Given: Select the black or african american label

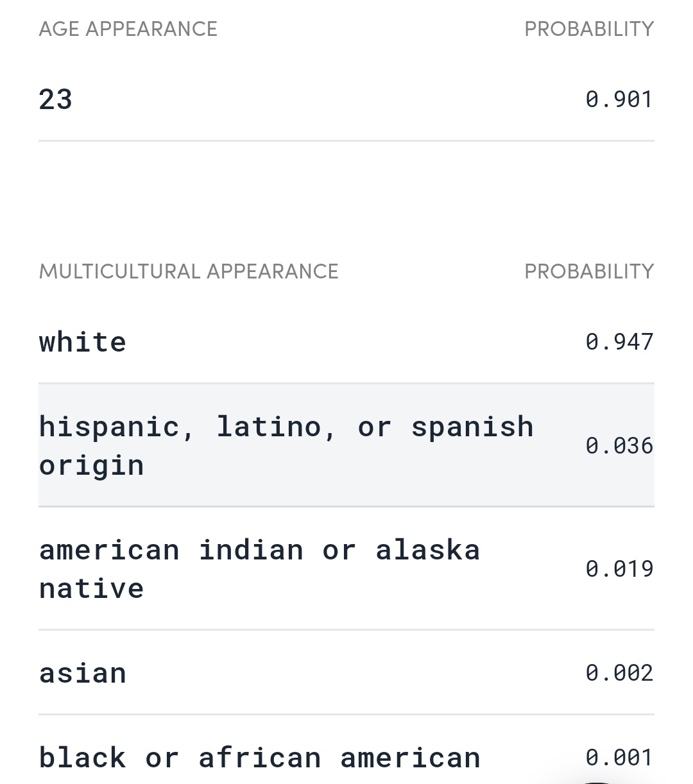Looking at the screenshot, I should click(x=259, y=758).
